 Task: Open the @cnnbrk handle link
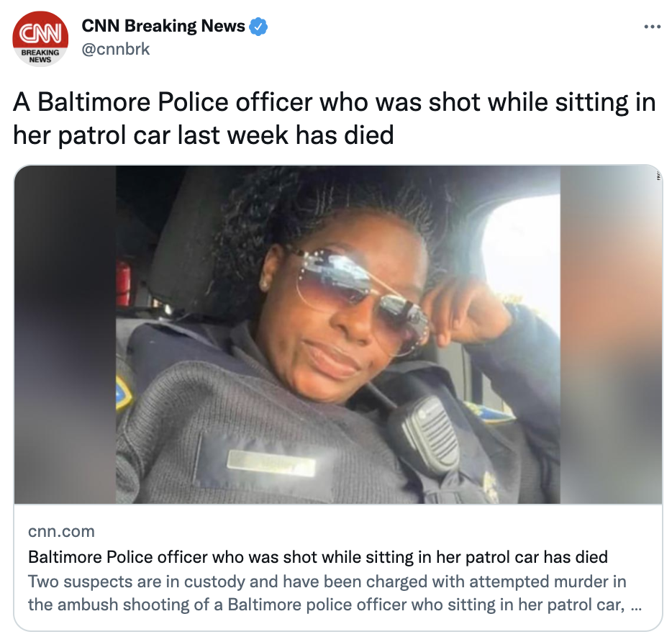[x=115, y=50]
